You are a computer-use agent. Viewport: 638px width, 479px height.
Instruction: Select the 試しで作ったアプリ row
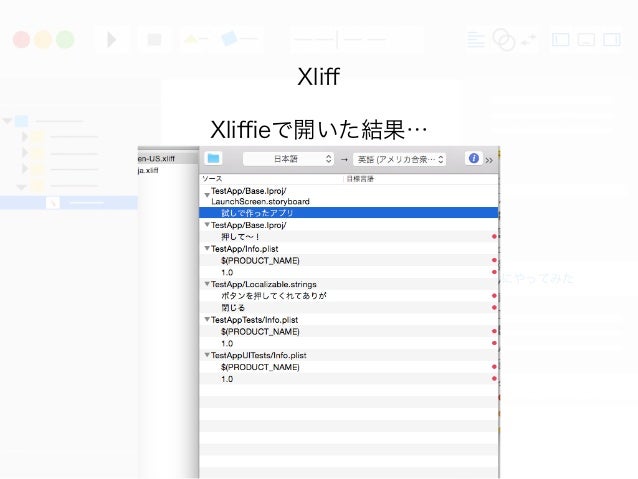point(349,212)
